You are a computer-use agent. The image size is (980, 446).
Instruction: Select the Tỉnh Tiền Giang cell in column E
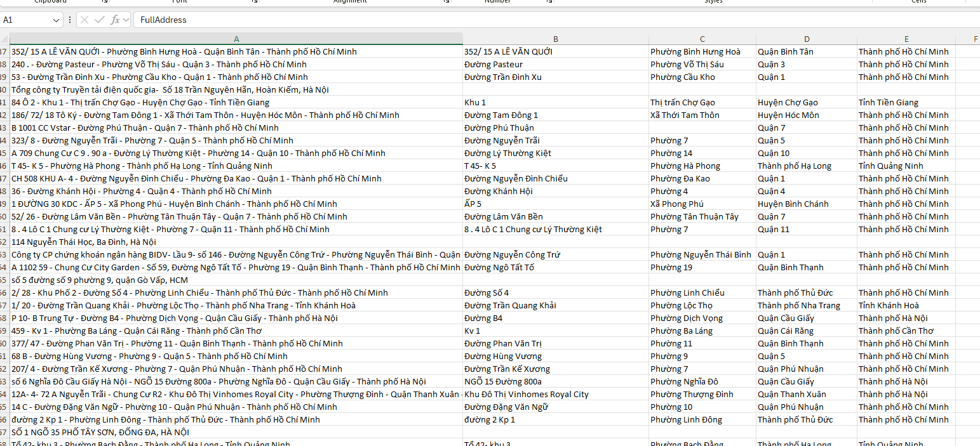(x=889, y=102)
